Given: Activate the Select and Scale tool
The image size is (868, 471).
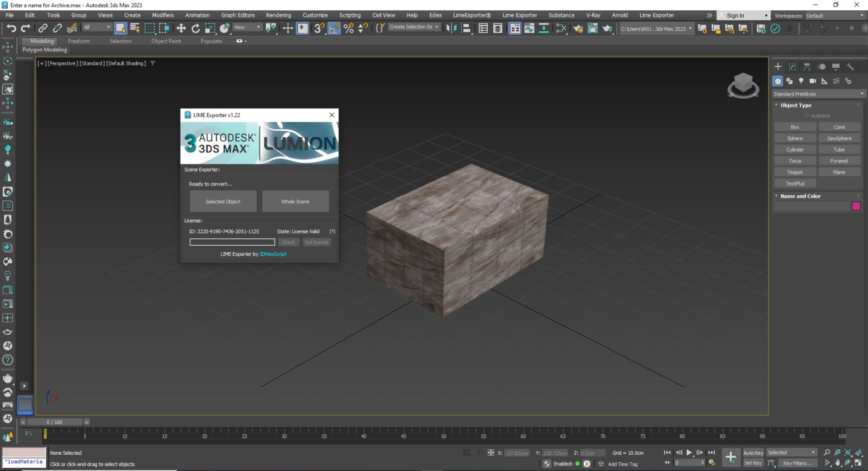Looking at the screenshot, I should click(210, 28).
